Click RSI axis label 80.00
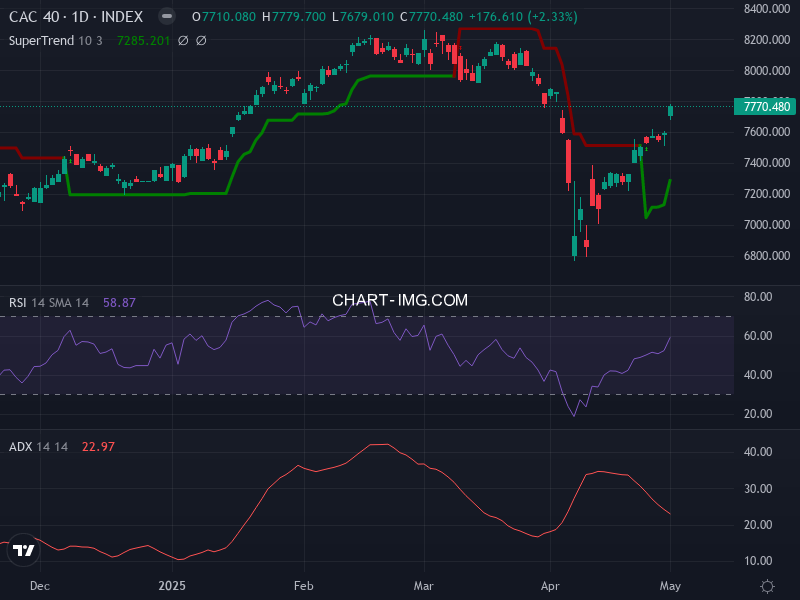The image size is (800, 600). point(758,297)
